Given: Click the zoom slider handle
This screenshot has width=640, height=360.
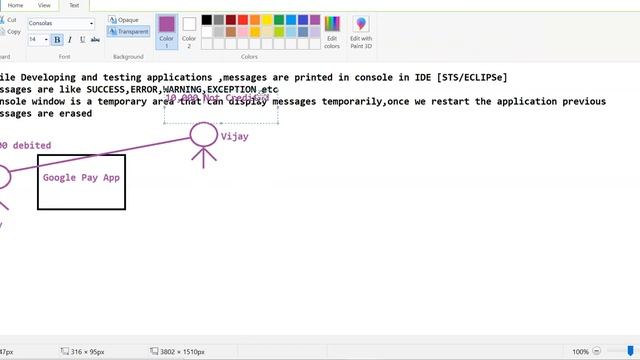Looking at the screenshot, I should [x=630, y=351].
